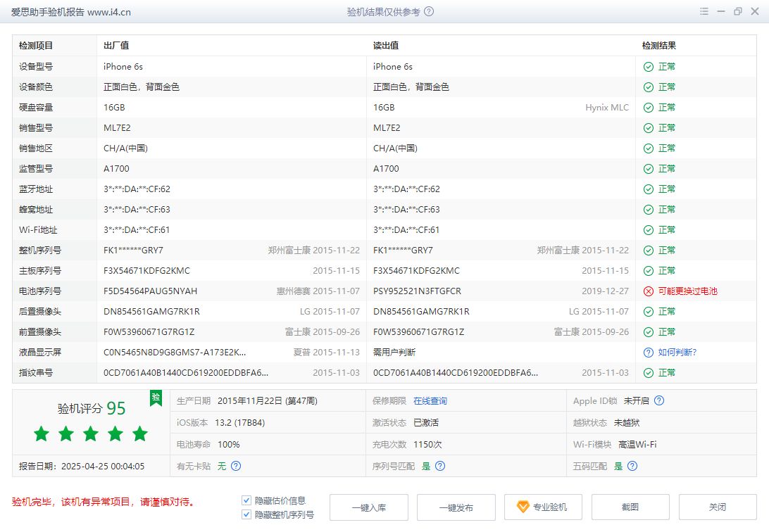Click green check icon in 销售地区 row
This screenshot has height=532, width=769.
point(649,148)
